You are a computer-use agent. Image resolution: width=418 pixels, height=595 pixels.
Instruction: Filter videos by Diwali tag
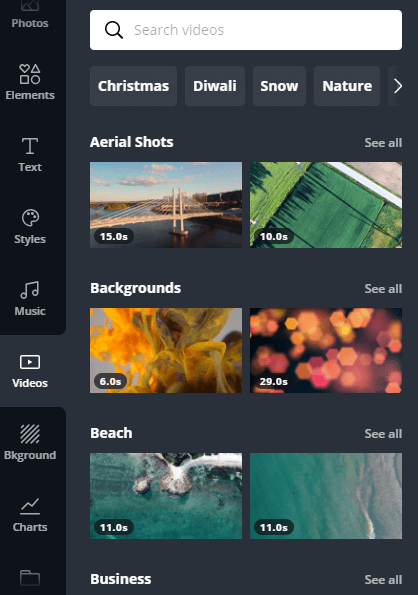click(x=215, y=86)
